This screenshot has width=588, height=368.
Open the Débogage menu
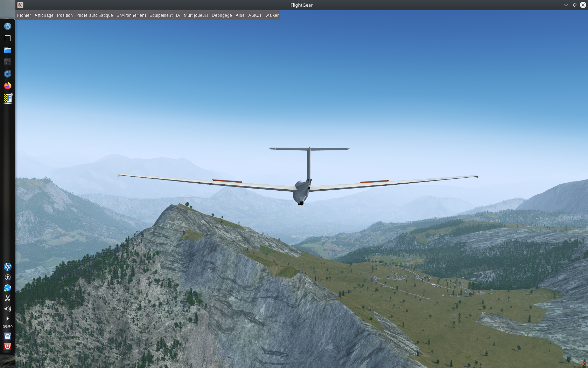[x=222, y=15]
